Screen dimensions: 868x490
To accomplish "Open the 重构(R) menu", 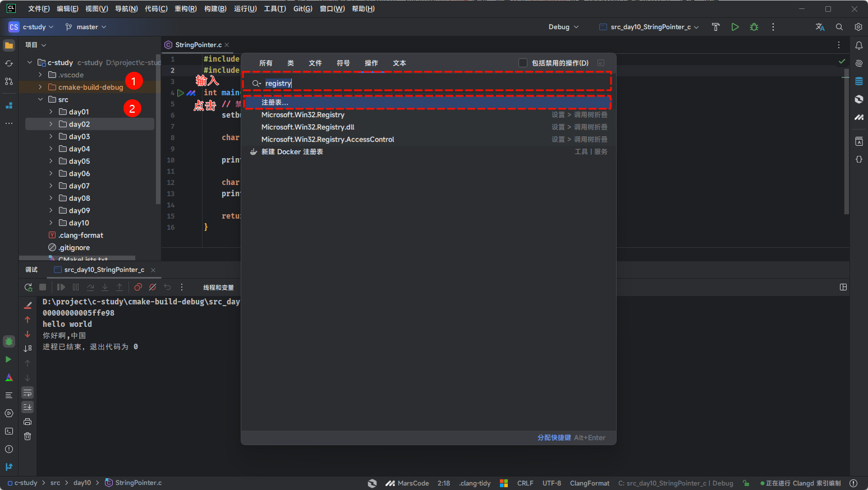I will (185, 9).
